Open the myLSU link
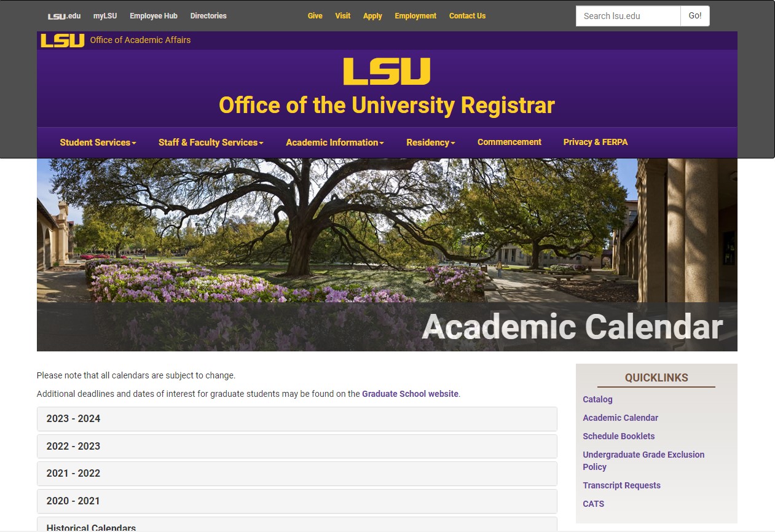Screen dimensions: 775x532 (x=105, y=16)
